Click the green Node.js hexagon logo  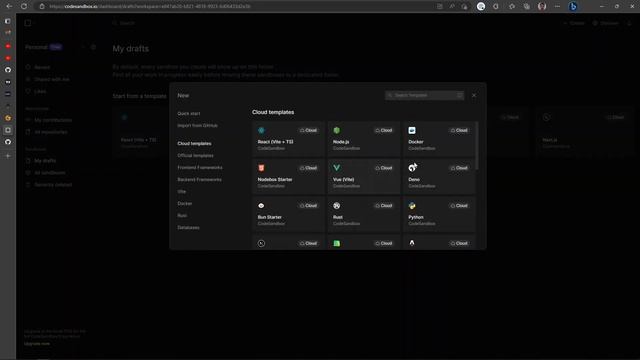tap(336, 130)
